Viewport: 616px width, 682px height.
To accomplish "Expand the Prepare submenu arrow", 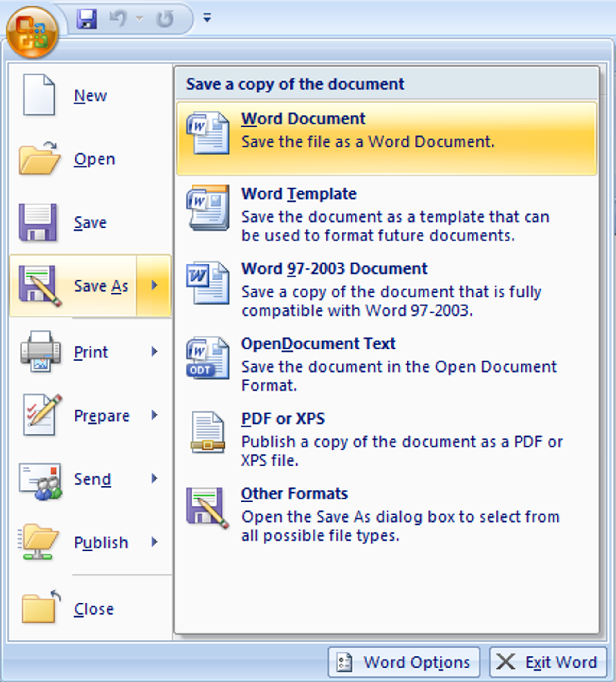I will (x=154, y=415).
